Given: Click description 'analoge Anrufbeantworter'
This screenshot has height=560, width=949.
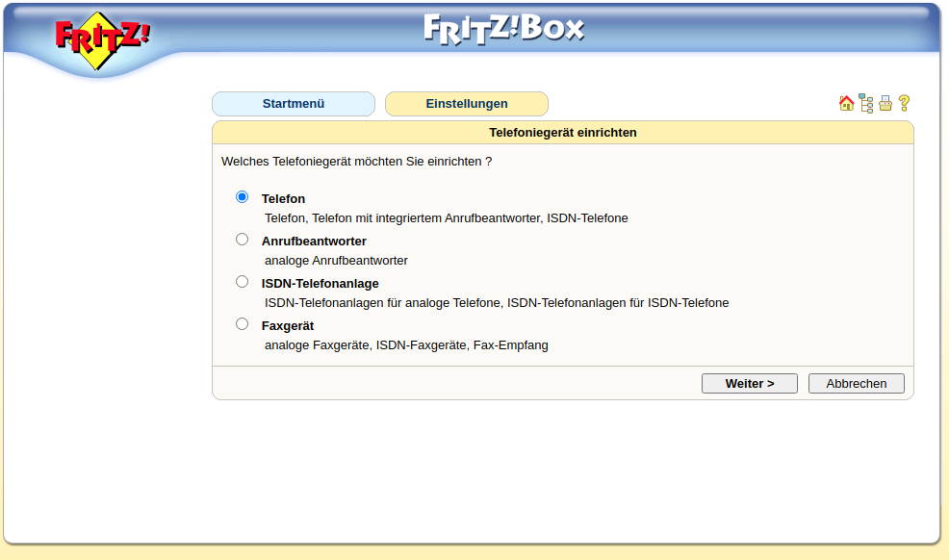Looking at the screenshot, I should 337,261.
